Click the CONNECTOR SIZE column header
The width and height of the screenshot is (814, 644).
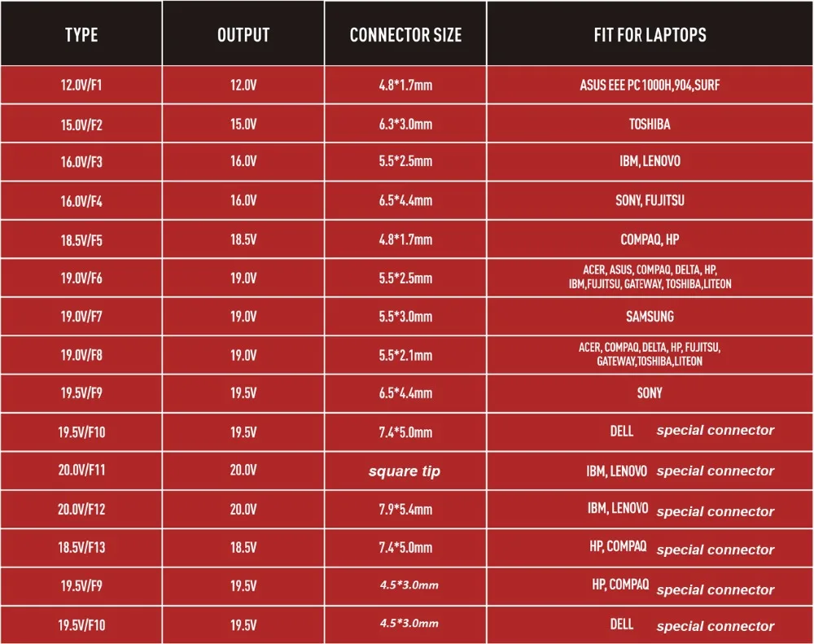405,34
